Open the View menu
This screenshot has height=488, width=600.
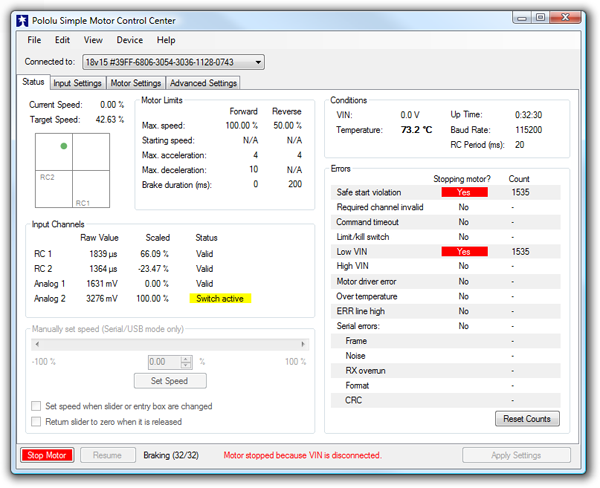pos(93,40)
